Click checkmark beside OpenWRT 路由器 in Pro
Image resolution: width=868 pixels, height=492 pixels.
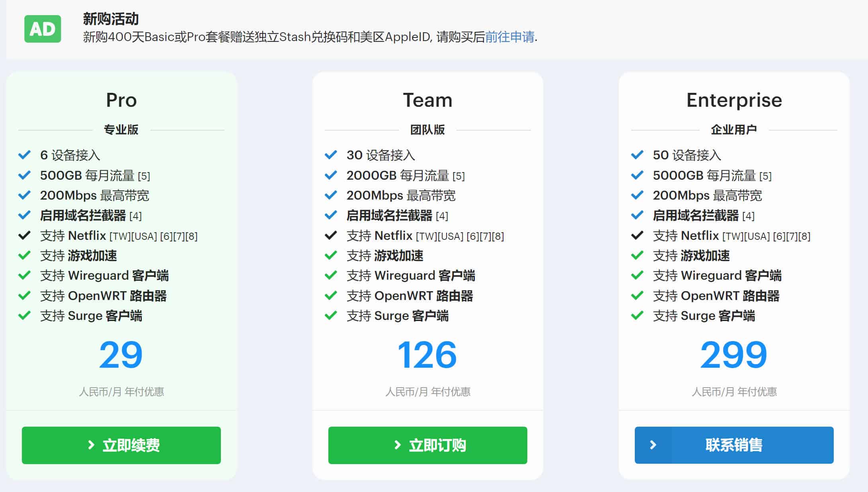tap(25, 296)
